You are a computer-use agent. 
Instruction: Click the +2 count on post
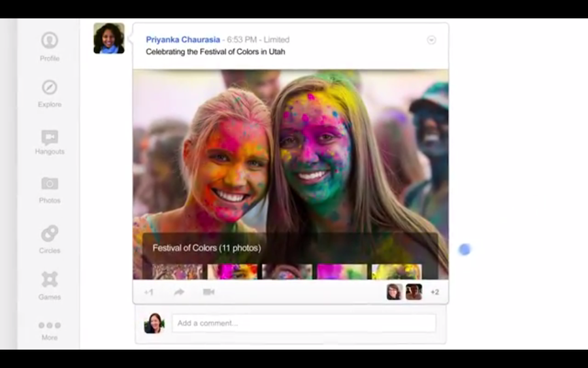[x=434, y=292]
